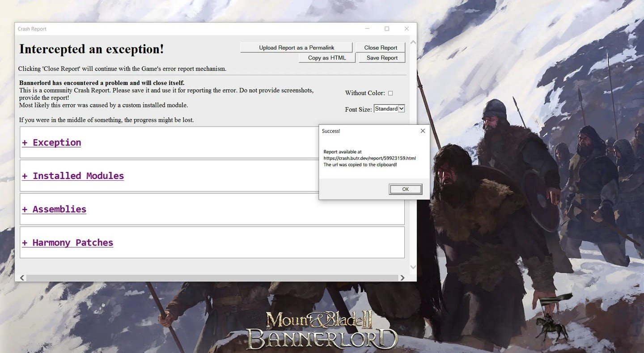Click the 'Font Size:' label
The image size is (644, 353).
[358, 109]
